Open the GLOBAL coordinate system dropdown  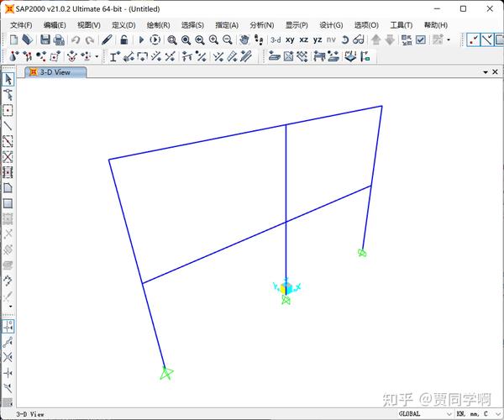click(425, 413)
